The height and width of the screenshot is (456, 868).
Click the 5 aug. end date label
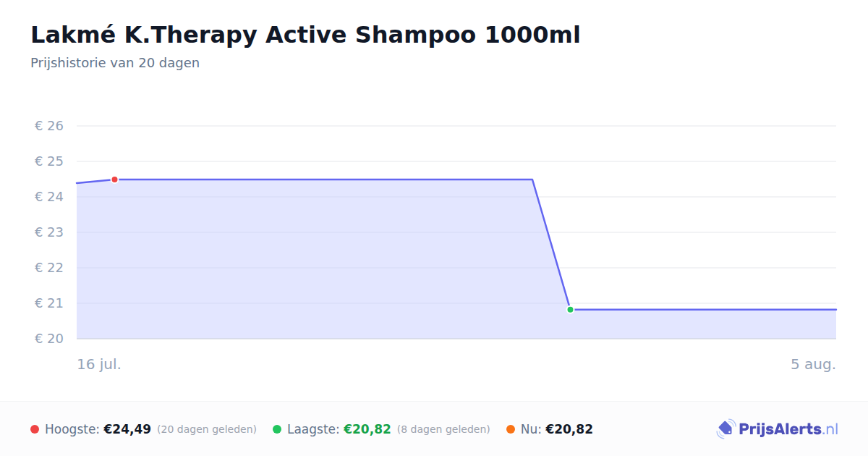(813, 364)
